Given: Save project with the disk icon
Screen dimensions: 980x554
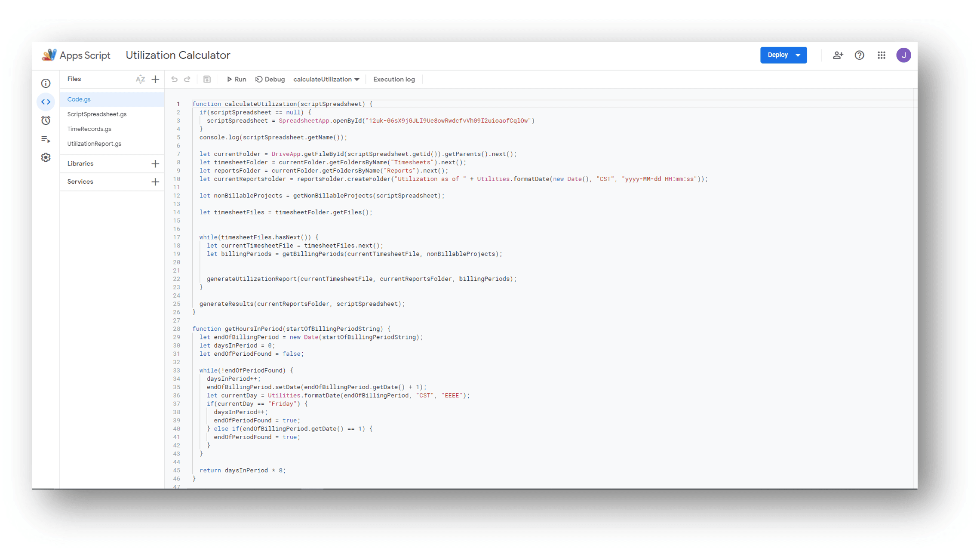Looking at the screenshot, I should click(207, 79).
